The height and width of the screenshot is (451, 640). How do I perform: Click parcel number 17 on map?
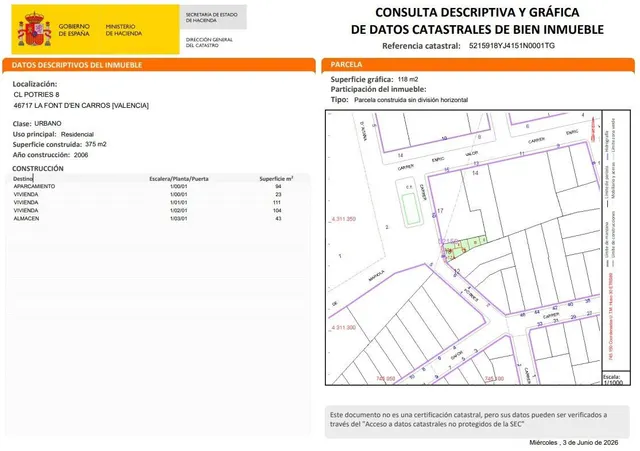click(x=440, y=211)
